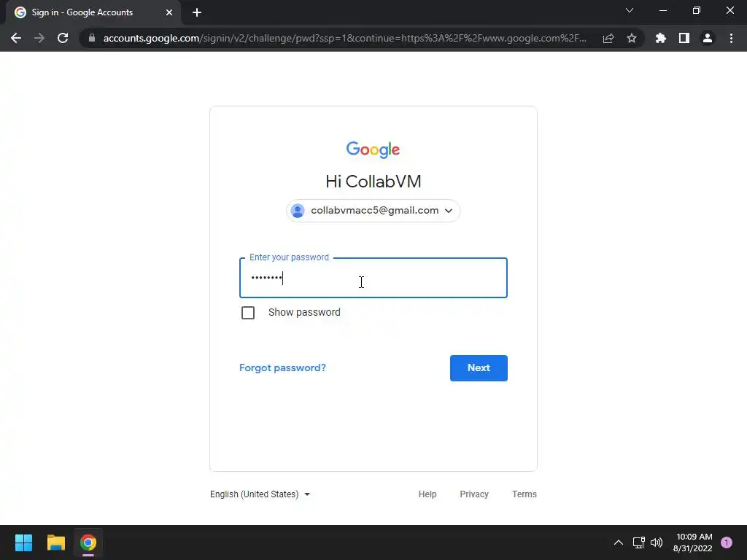Image resolution: width=747 pixels, height=560 pixels.
Task: Launch File Explorer from the taskbar
Action: pos(55,542)
